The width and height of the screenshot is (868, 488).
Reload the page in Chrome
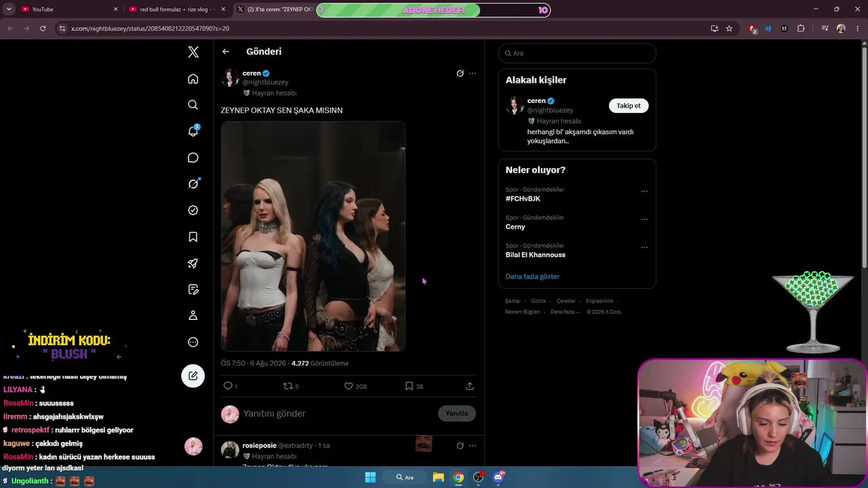click(x=43, y=28)
